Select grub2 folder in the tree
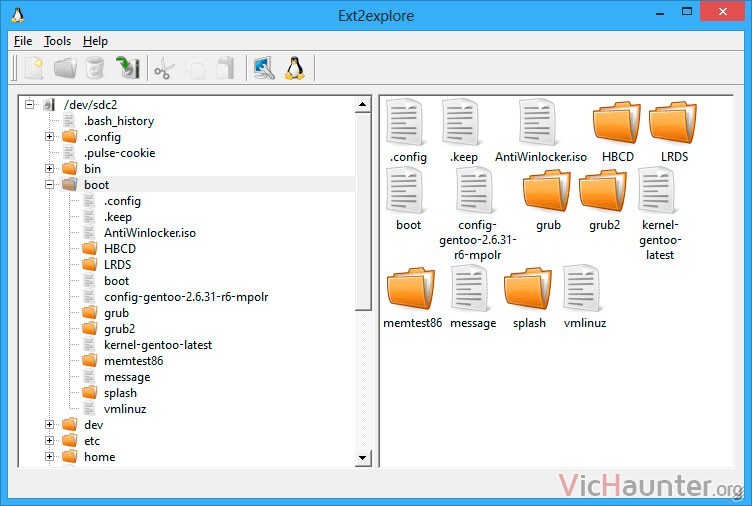Screen dimensions: 752x506 (119, 329)
